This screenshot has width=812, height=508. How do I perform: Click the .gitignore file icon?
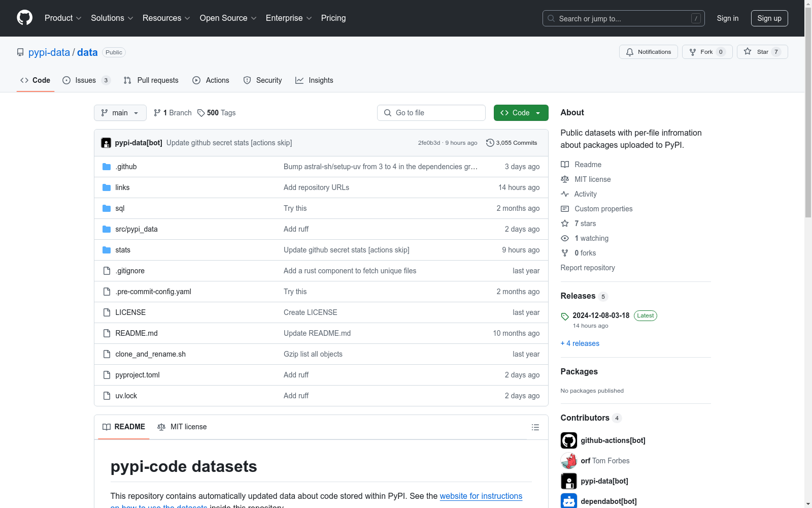107,271
